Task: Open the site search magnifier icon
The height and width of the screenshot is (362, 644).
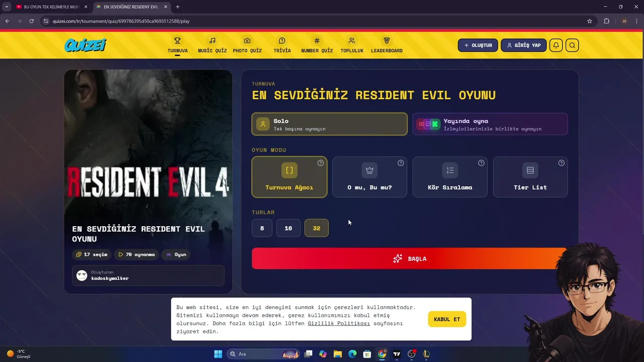Action: (x=572, y=45)
